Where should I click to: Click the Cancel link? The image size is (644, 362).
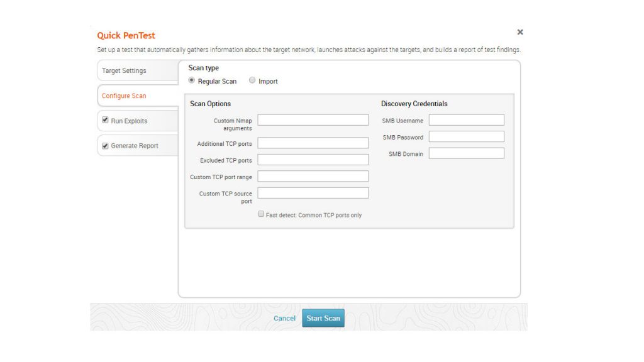(x=284, y=319)
